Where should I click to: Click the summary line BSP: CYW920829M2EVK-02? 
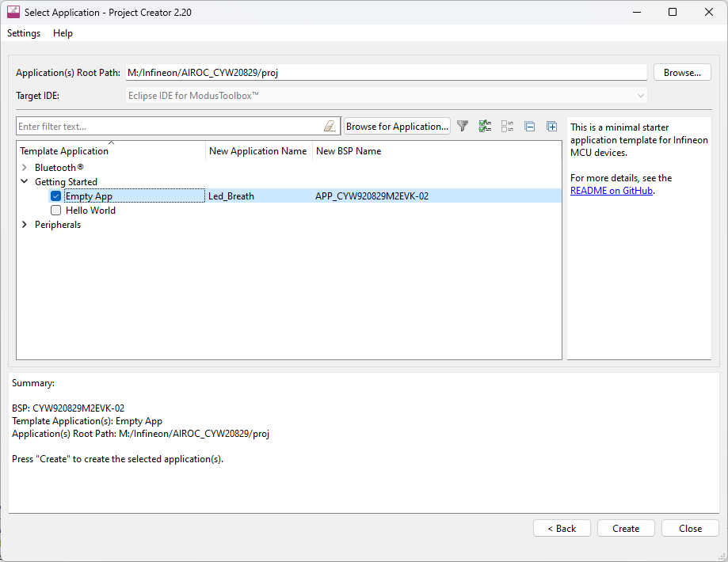click(68, 408)
